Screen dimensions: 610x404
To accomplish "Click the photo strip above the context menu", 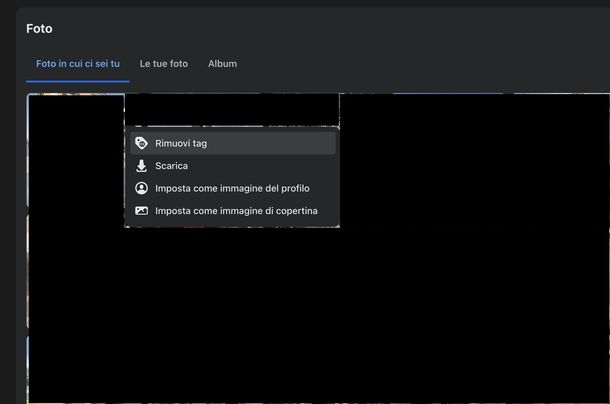I will [231, 109].
